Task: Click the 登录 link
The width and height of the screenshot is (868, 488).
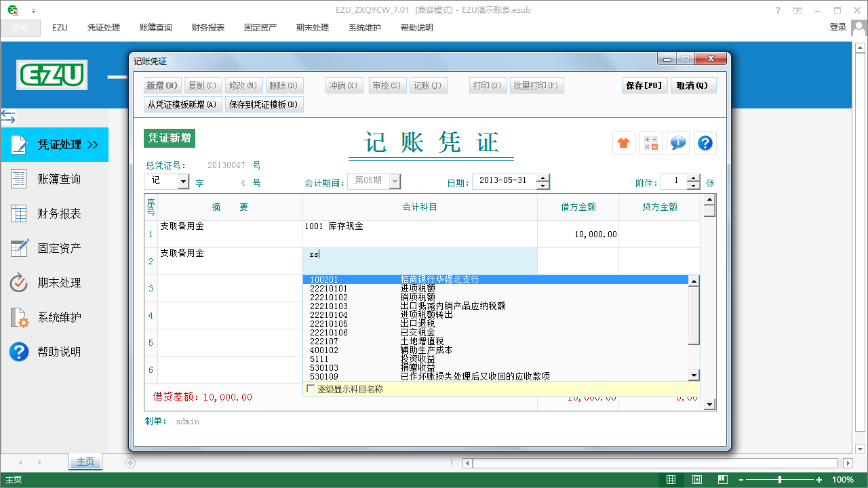Action: (x=838, y=27)
